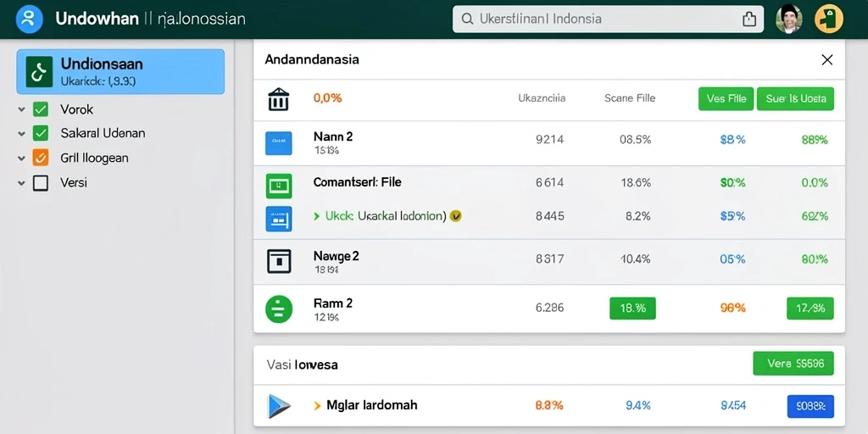Image resolution: width=868 pixels, height=434 pixels.
Task: Click the green icon for Comantserl: File
Action: tap(278, 186)
